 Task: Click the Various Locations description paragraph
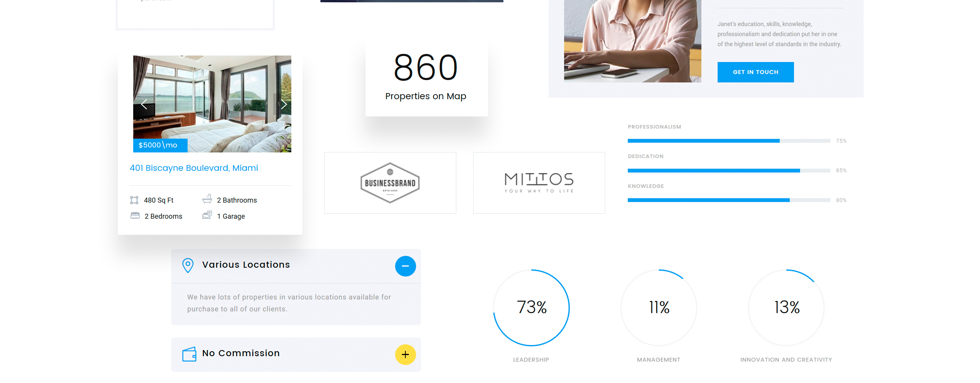289,303
